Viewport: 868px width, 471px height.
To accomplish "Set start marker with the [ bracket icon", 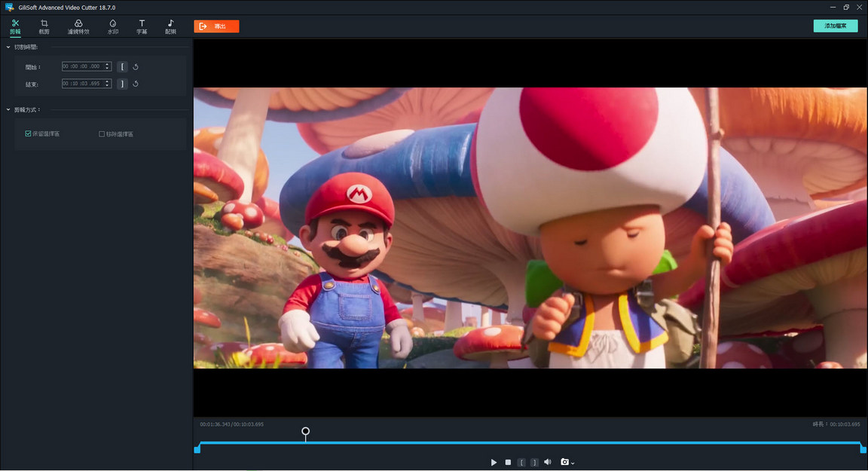I will (x=122, y=66).
